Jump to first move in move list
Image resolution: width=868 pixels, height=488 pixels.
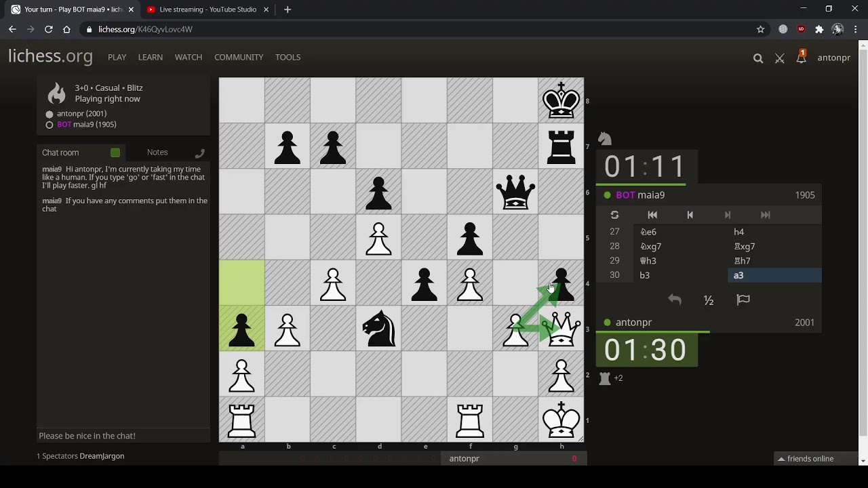point(652,215)
